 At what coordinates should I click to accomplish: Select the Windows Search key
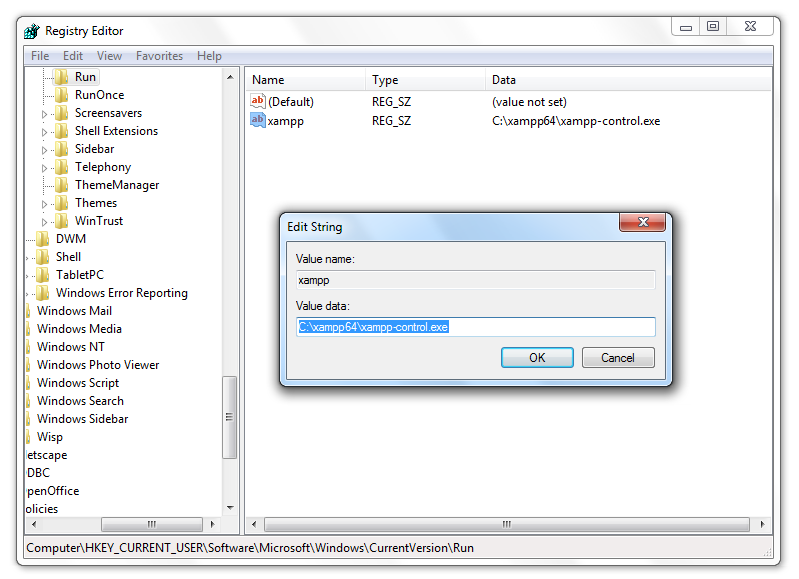tap(80, 401)
